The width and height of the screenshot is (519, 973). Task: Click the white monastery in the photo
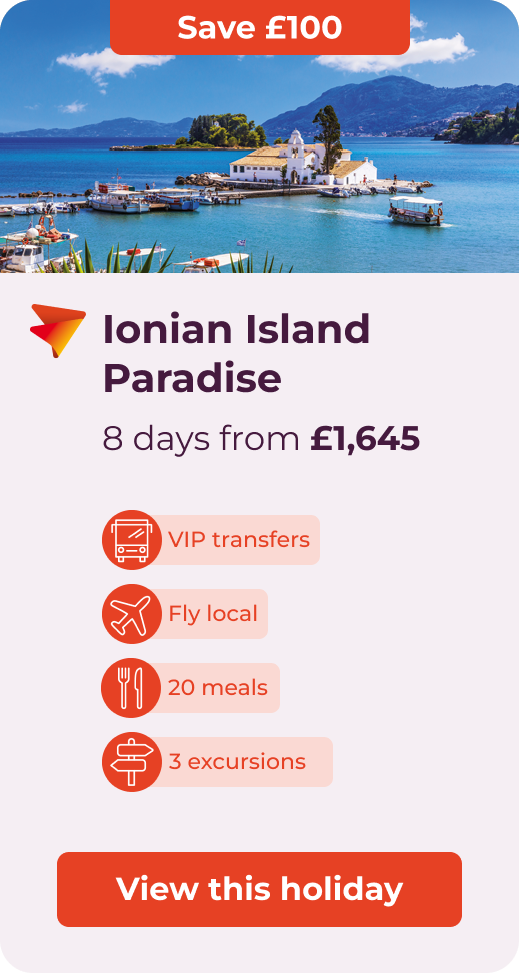pyautogui.click(x=302, y=161)
